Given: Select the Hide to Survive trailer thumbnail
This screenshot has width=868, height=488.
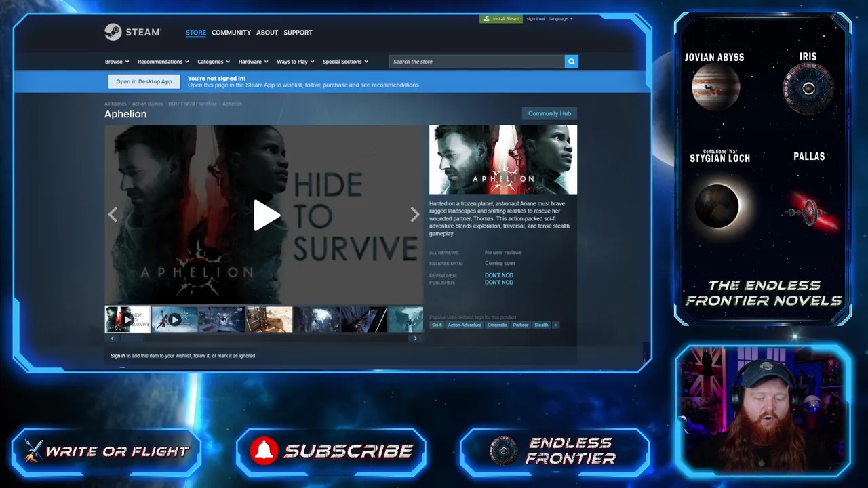Looking at the screenshot, I should [127, 319].
